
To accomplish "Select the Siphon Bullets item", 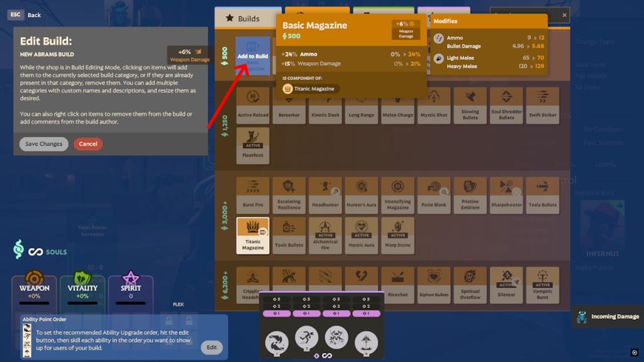I will pyautogui.click(x=434, y=284).
